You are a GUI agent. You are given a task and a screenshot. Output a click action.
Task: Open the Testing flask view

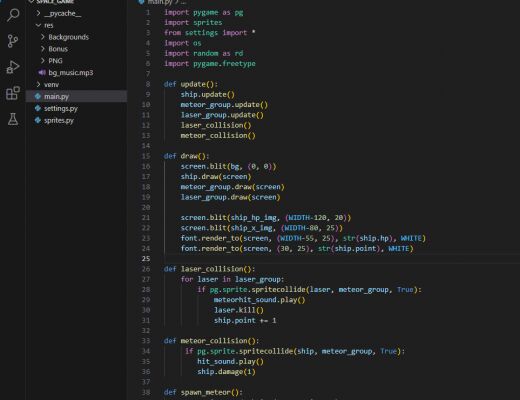coord(13,119)
